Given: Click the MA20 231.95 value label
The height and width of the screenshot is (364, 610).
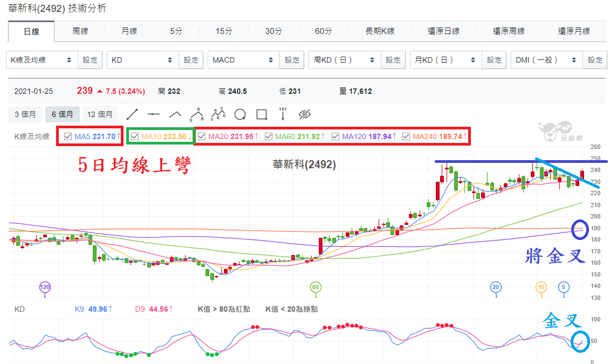Looking at the screenshot, I should tap(233, 136).
